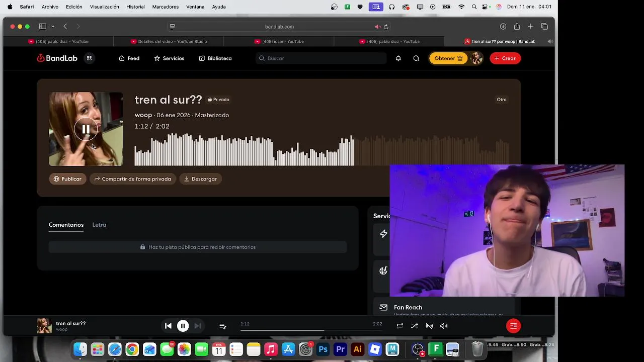Screen dimensions: 644x362
Task: Mute the player volume speaker
Action: [444, 326]
